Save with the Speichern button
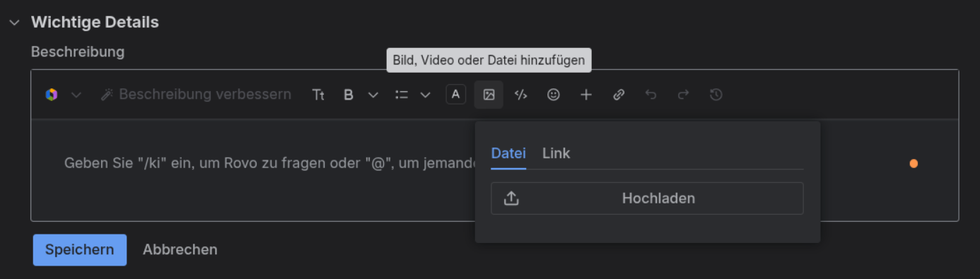The height and width of the screenshot is (279, 980). click(80, 250)
